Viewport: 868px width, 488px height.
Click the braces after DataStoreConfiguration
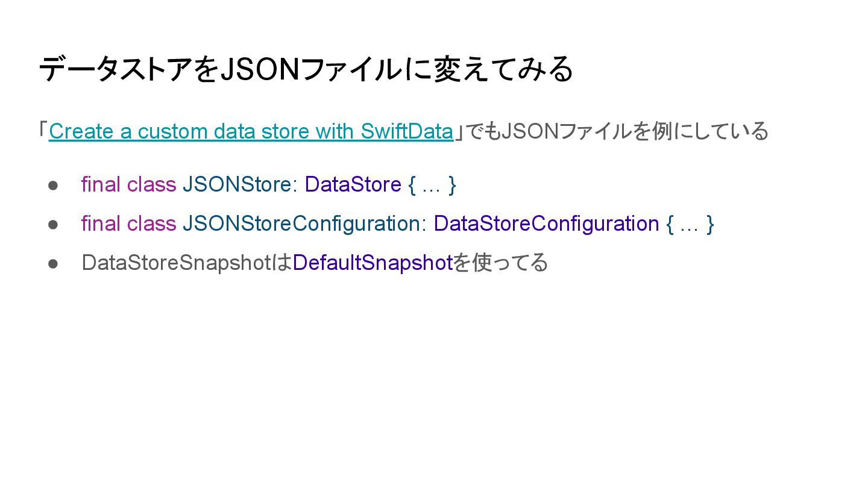pos(690,224)
